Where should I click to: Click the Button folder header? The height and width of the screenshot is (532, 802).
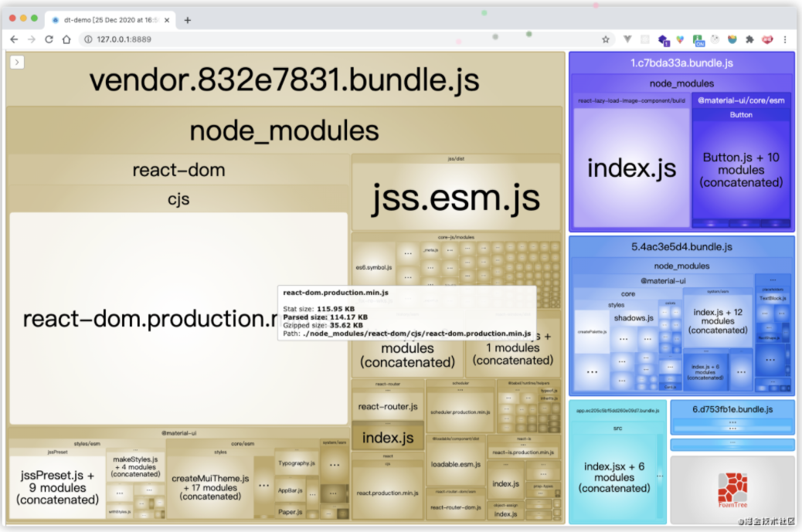741,115
